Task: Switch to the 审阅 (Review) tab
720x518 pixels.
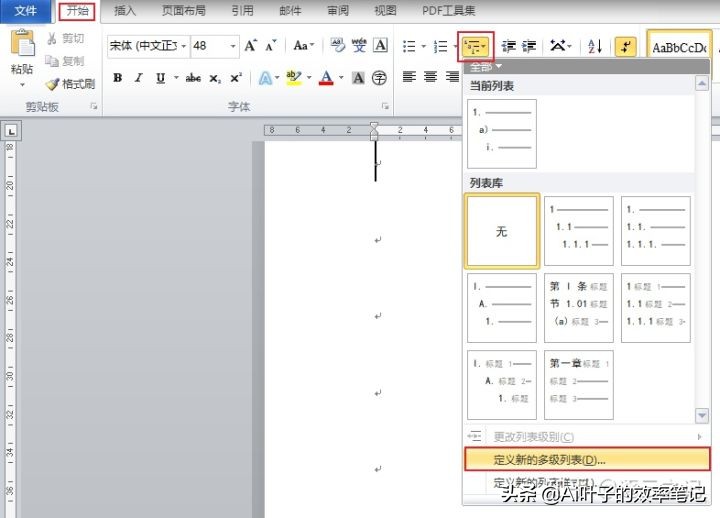Action: 338,11
